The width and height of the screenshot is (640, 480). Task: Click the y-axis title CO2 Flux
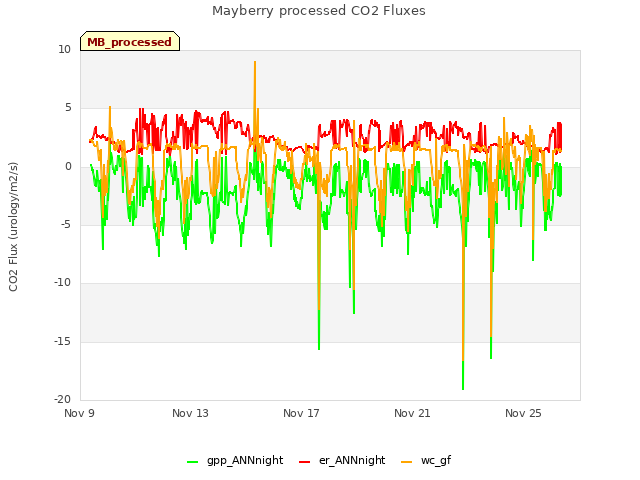(x=13, y=227)
